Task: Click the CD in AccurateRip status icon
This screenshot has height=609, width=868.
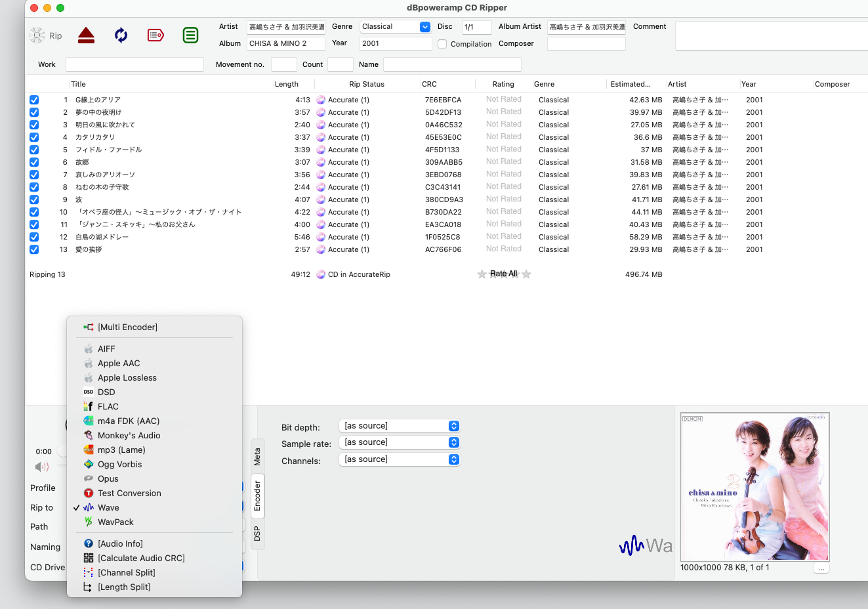Action: pyautogui.click(x=321, y=274)
